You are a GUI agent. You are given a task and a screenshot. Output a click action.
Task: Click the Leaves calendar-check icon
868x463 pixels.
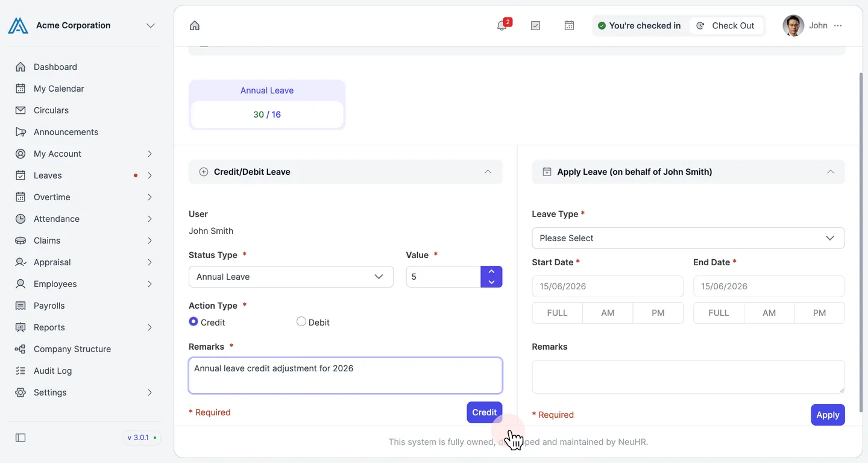pyautogui.click(x=20, y=175)
